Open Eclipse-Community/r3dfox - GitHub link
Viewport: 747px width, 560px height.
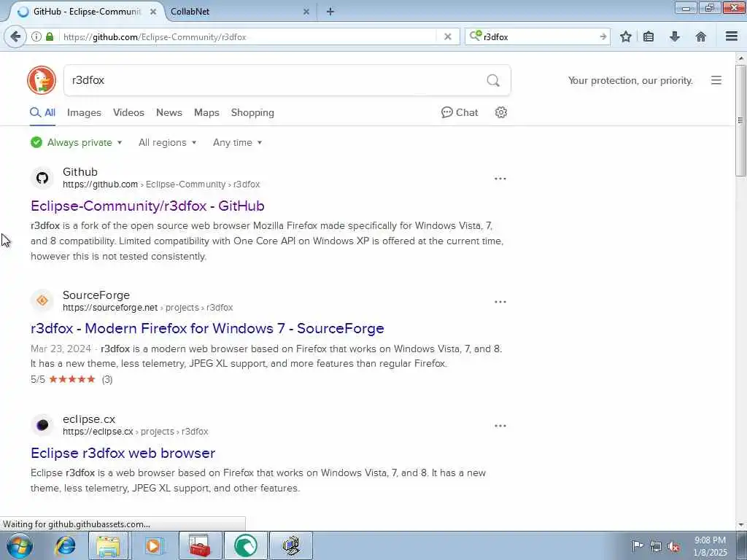[147, 206]
